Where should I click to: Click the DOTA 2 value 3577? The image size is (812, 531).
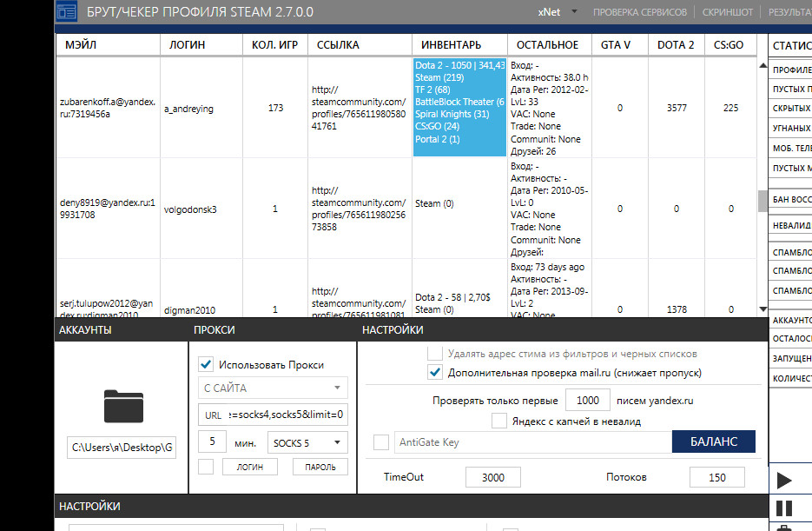[677, 108]
